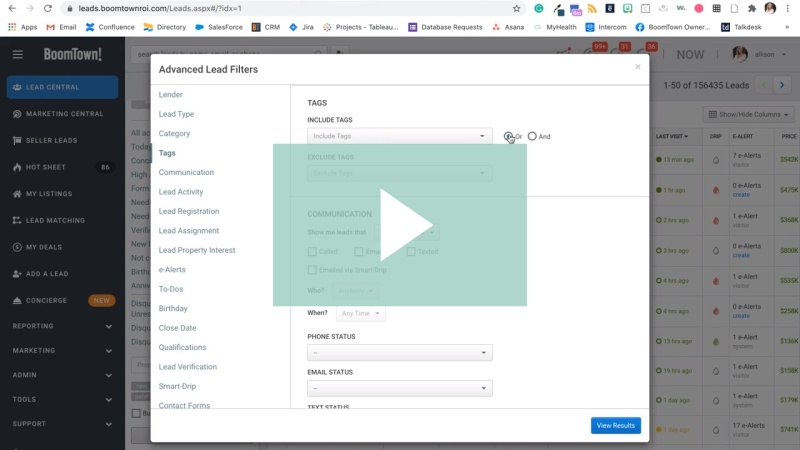Screen dimensions: 800x450
Task: Toggle drip icon for 2 hrs ago lead
Action: (x=716, y=220)
